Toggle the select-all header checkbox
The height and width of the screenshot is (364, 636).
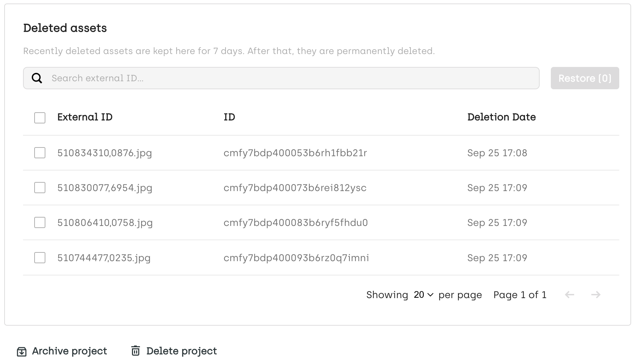40,118
